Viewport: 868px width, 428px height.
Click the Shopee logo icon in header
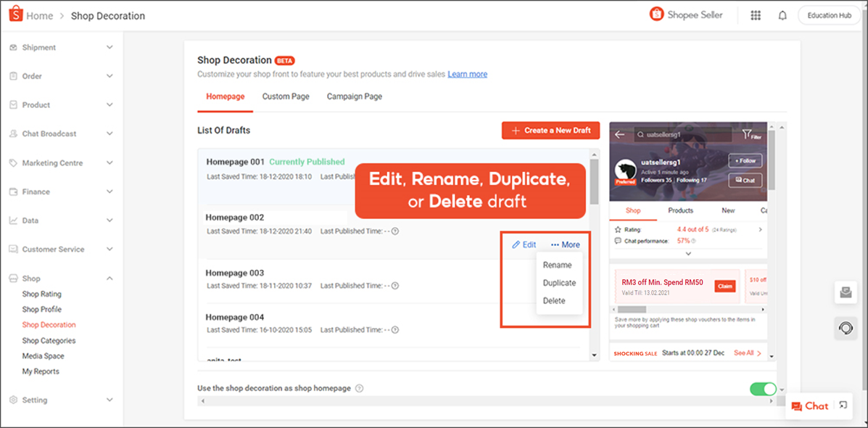(15, 15)
